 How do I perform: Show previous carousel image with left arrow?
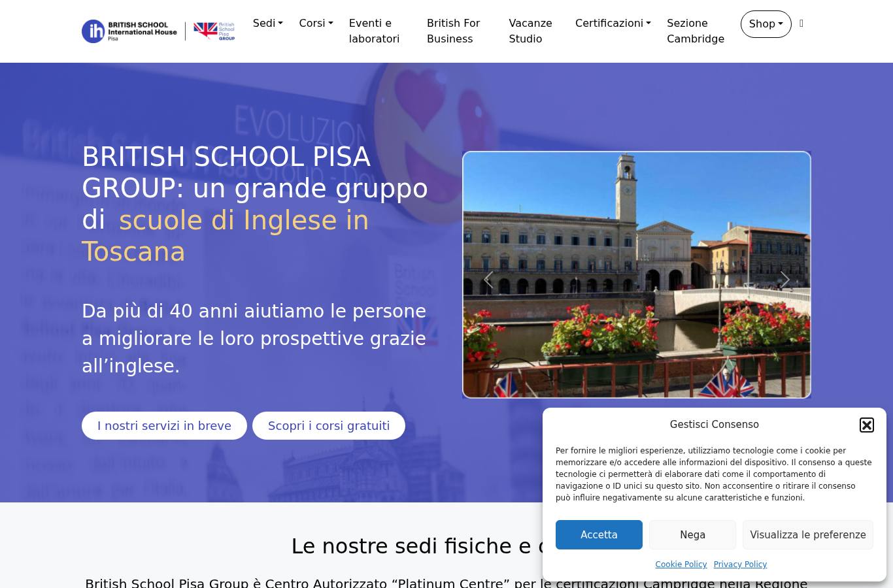point(488,280)
